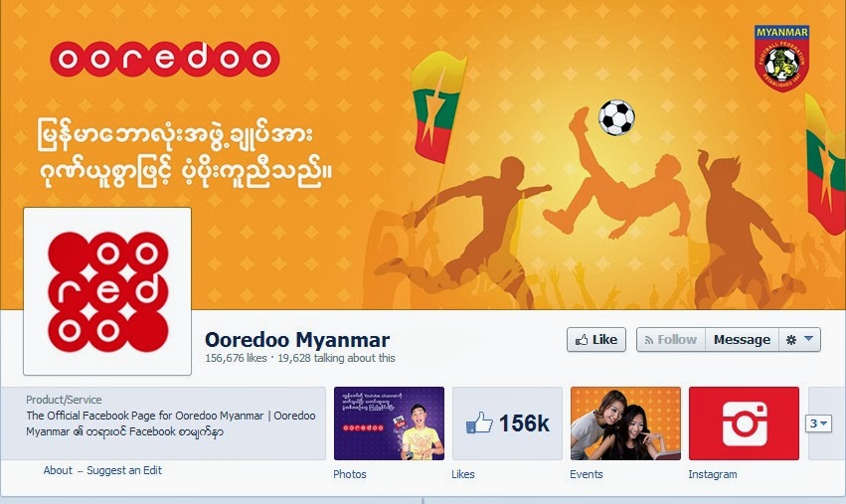Select the Instagram tab label
Image resolution: width=846 pixels, height=504 pixels.
point(712,474)
